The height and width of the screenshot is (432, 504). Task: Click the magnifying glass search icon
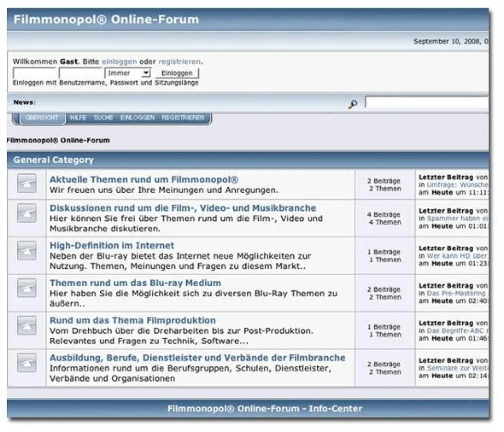pos(354,104)
